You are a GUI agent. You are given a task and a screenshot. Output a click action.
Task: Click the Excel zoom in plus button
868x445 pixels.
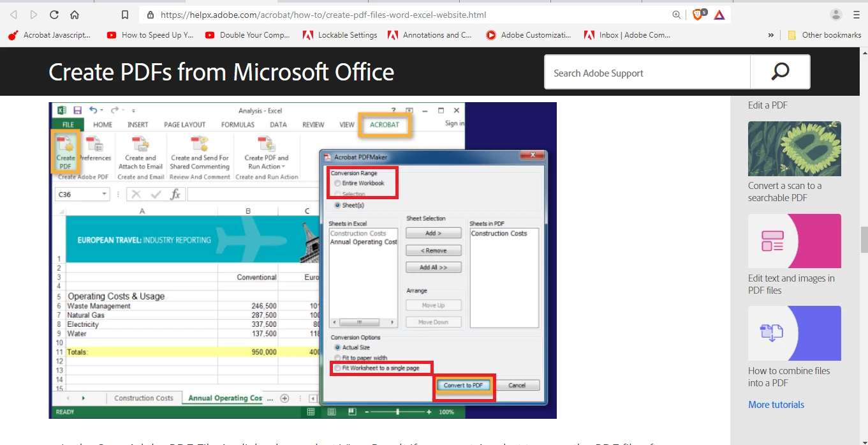click(430, 412)
